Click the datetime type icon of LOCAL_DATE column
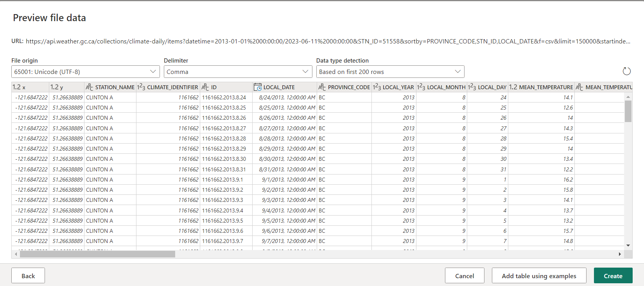This screenshot has width=644, height=286. [x=257, y=87]
